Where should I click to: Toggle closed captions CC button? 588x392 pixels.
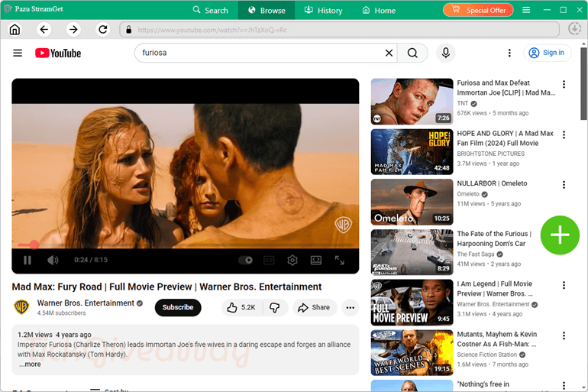(270, 260)
